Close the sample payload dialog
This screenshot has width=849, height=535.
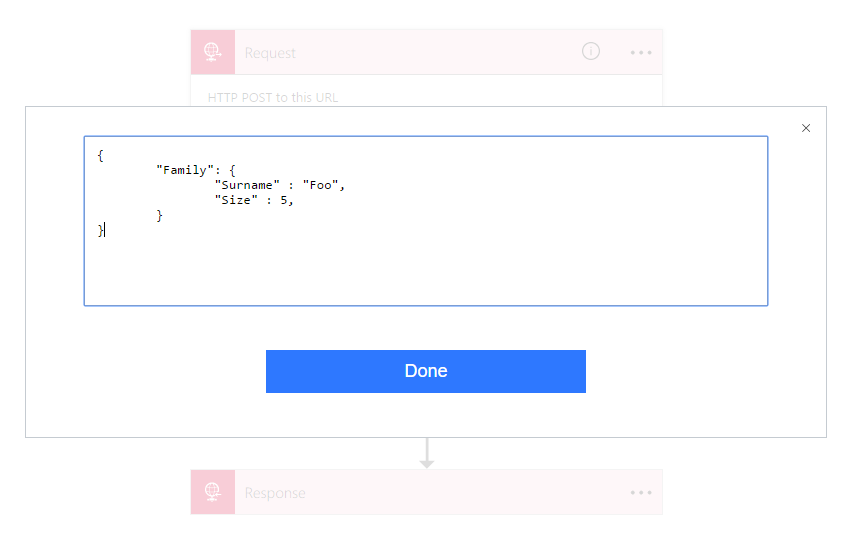tap(806, 128)
